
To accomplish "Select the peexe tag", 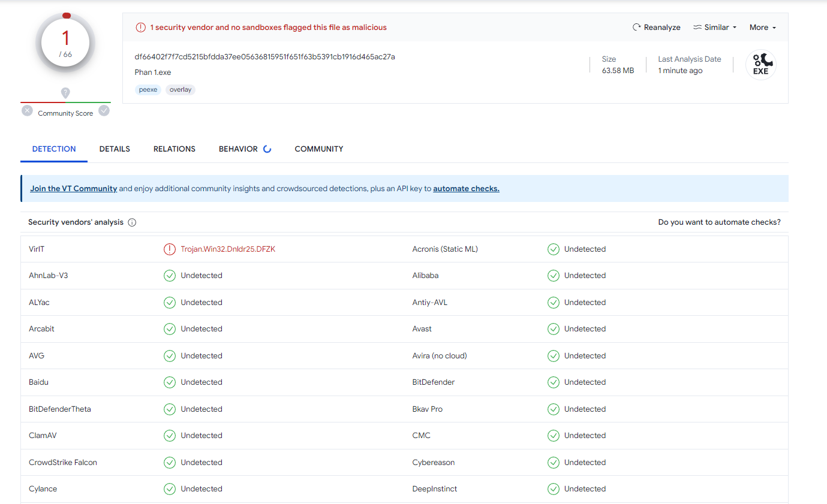I will 148,90.
